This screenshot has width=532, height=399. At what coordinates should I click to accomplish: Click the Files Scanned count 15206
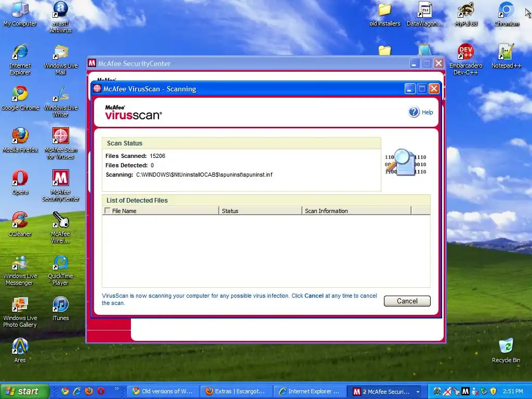click(157, 156)
